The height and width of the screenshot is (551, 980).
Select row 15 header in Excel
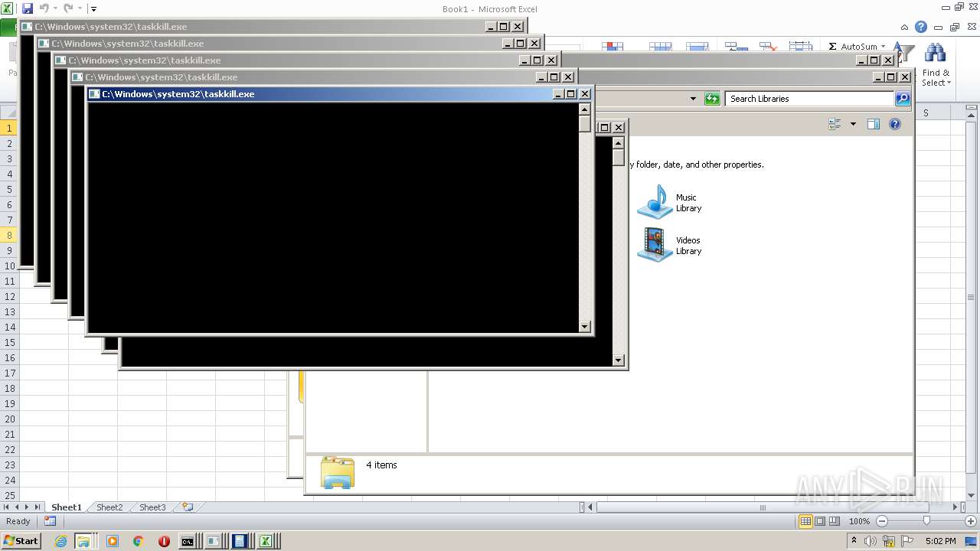pyautogui.click(x=9, y=342)
